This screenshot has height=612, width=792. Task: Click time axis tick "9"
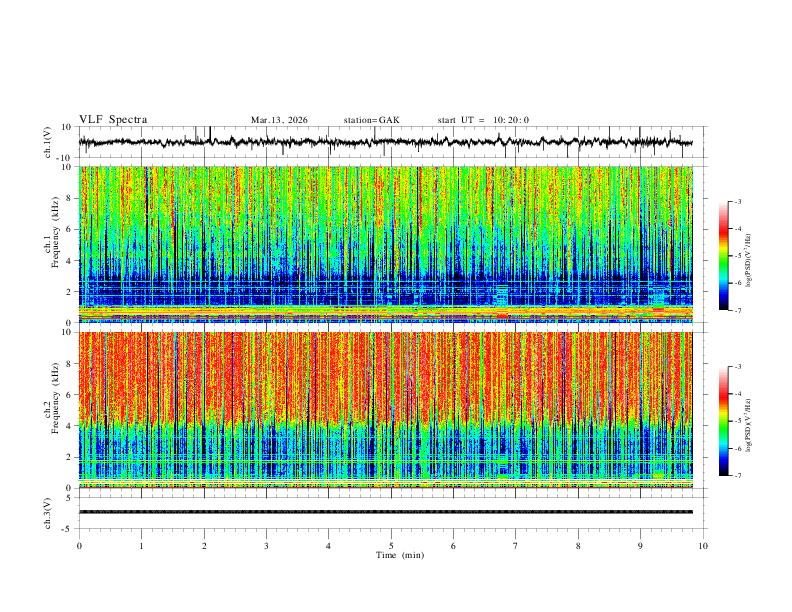tap(640, 546)
